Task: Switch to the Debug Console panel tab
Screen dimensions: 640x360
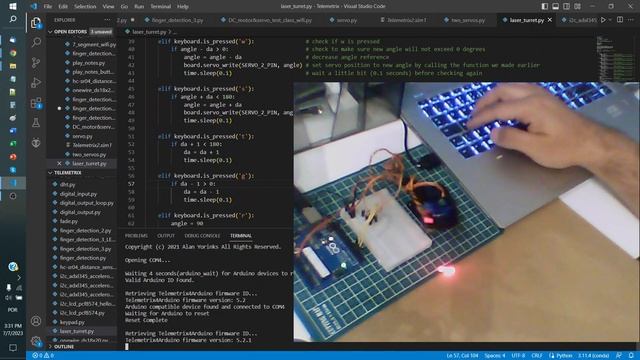Action: click(202, 236)
